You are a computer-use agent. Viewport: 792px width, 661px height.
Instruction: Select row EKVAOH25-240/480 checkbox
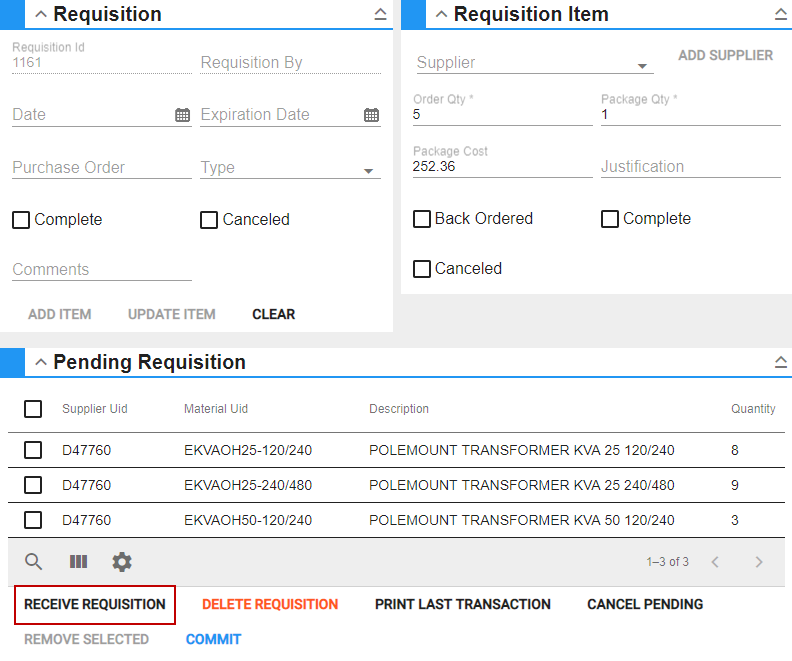tap(33, 485)
